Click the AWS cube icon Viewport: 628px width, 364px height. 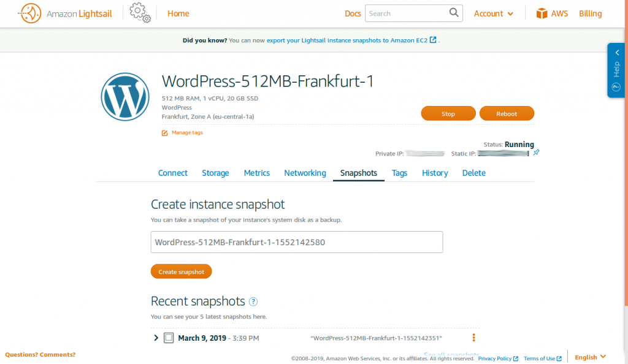point(542,13)
